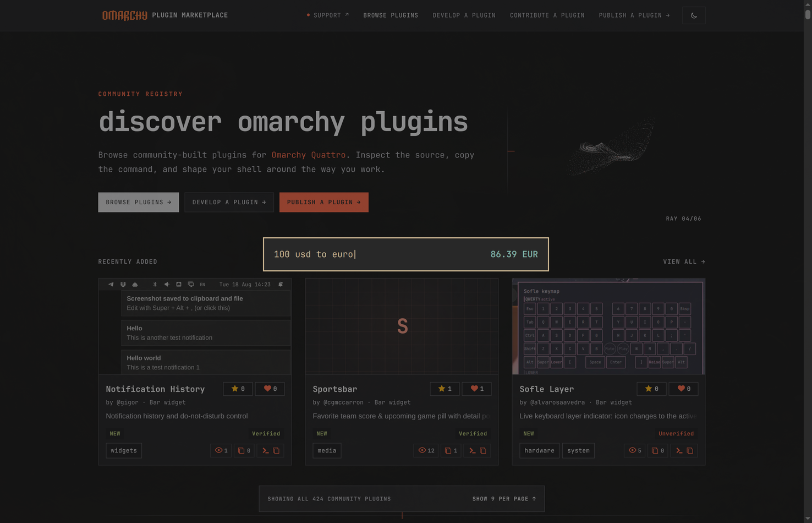The image size is (812, 523).
Task: Click the views eye counter on Sportsbar
Action: coord(426,450)
